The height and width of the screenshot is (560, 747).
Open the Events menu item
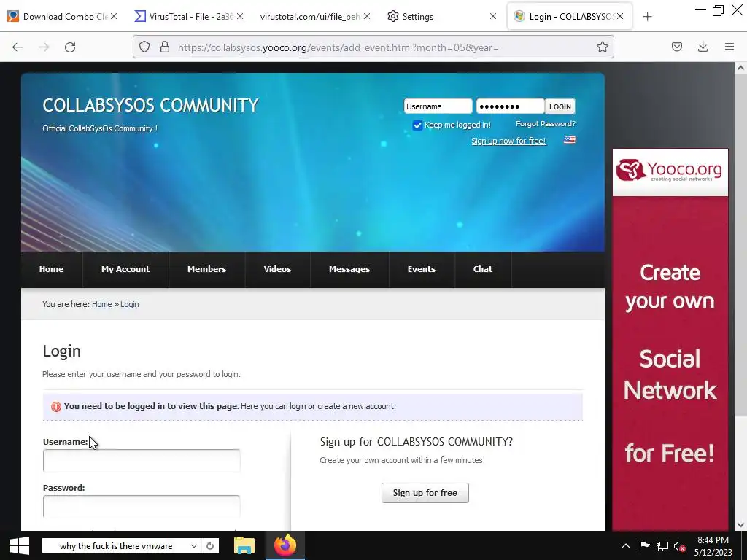[x=422, y=269]
